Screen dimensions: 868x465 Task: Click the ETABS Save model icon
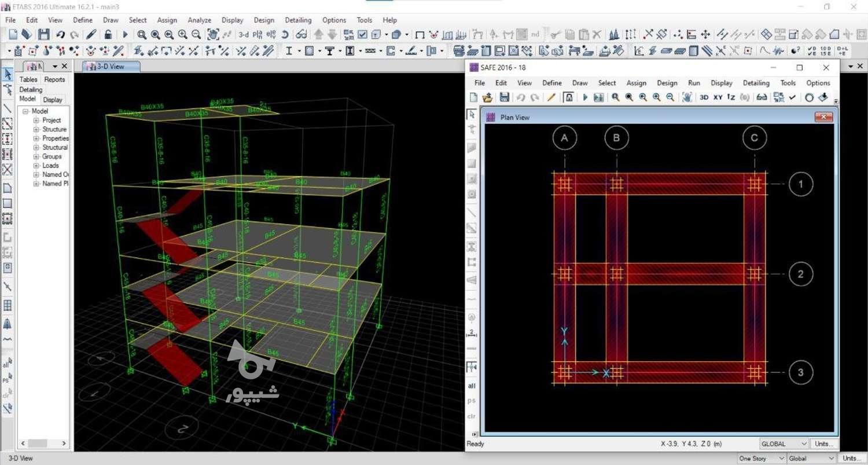43,35
